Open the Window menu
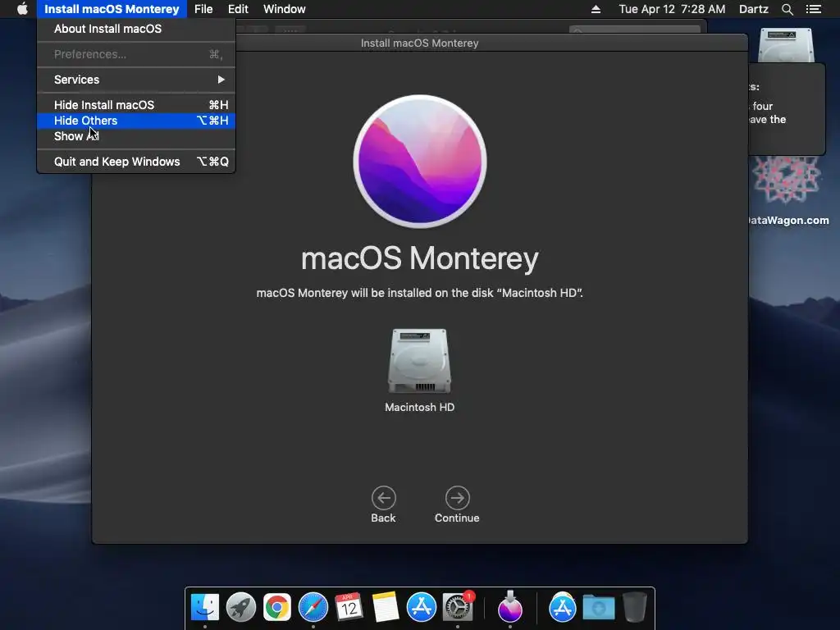840x630 pixels. coord(285,9)
